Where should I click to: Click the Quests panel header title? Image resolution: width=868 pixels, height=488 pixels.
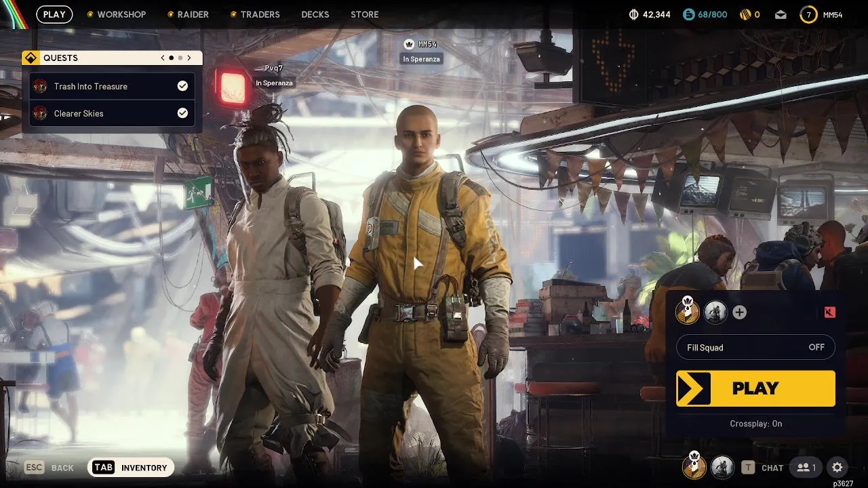coord(60,58)
